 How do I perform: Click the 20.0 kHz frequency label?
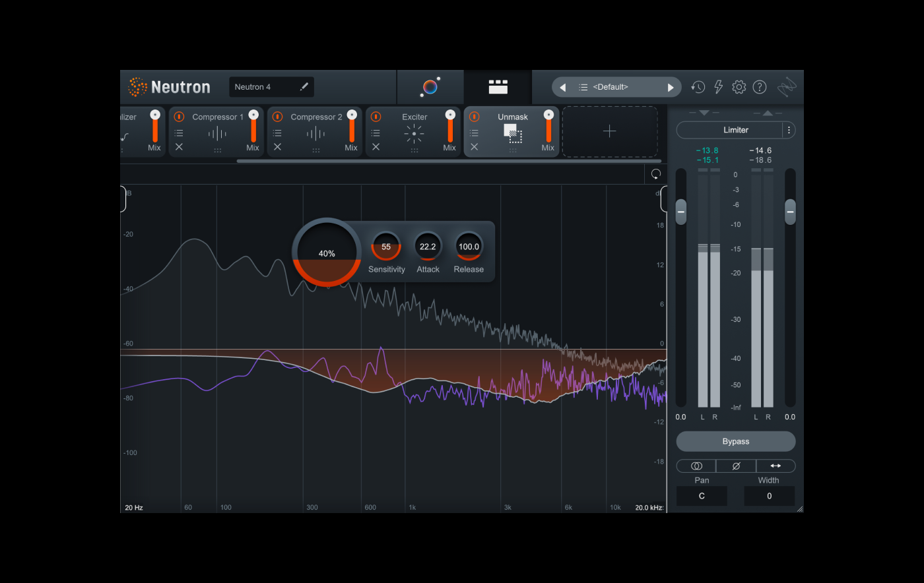pos(649,507)
